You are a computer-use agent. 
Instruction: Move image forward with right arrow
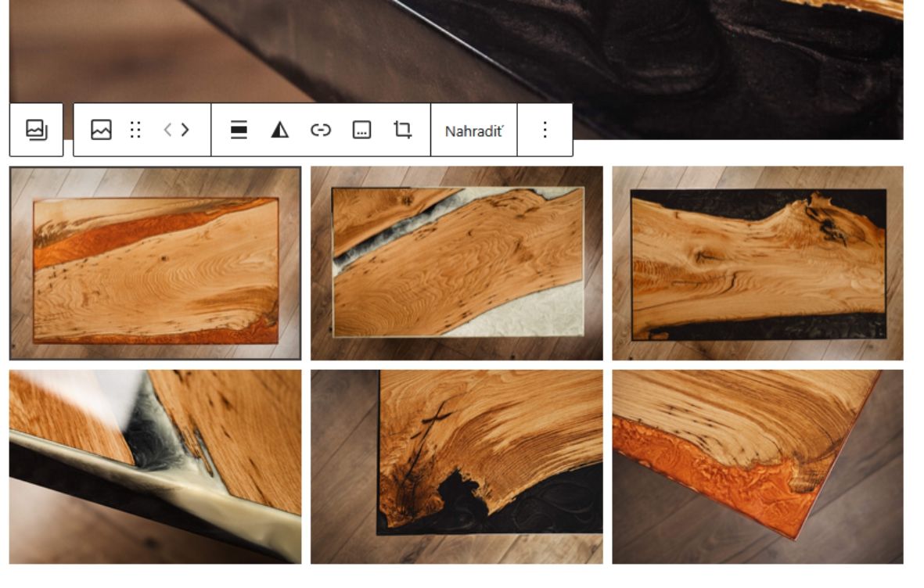pyautogui.click(x=185, y=130)
